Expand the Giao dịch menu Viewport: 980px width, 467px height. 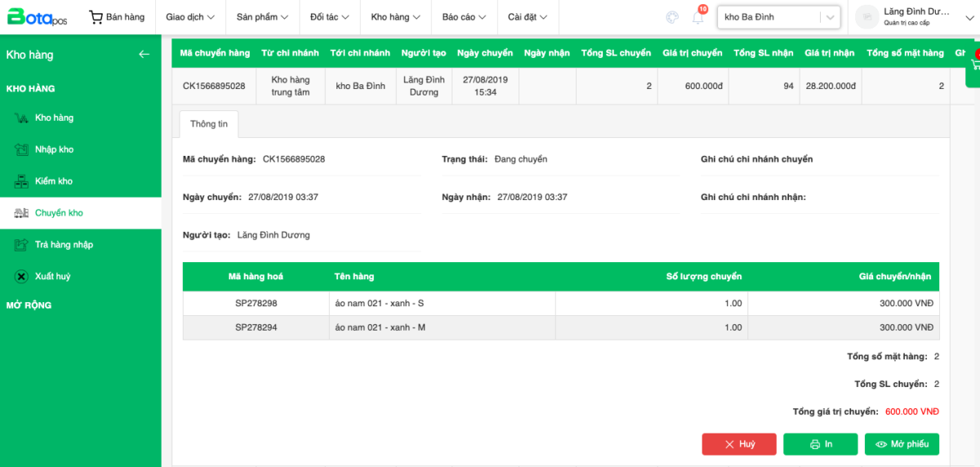tap(189, 17)
